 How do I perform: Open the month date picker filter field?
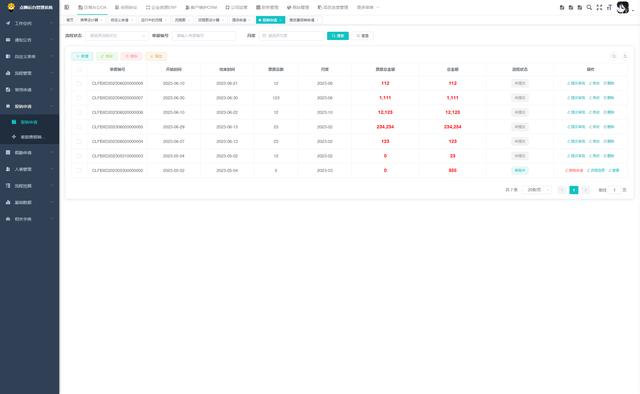tap(292, 36)
